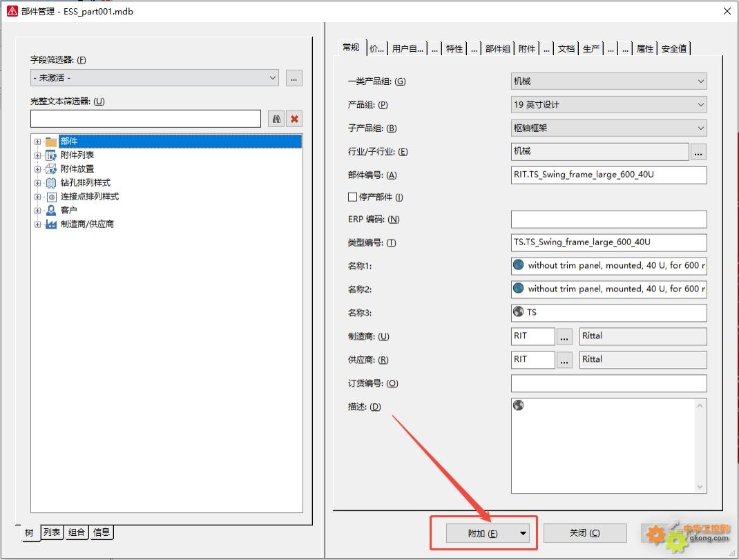Toggle the 停产部件 checkbox
The image size is (739, 560).
352,197
